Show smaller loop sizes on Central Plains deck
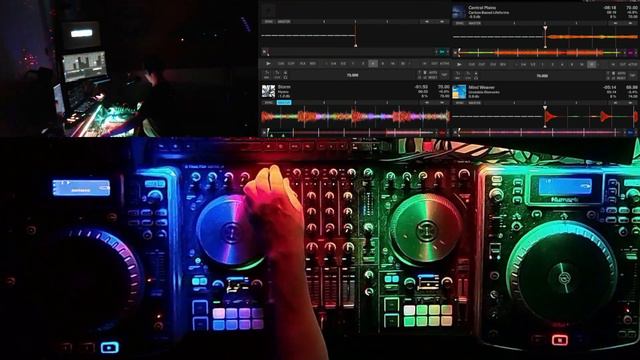 click(x=516, y=64)
